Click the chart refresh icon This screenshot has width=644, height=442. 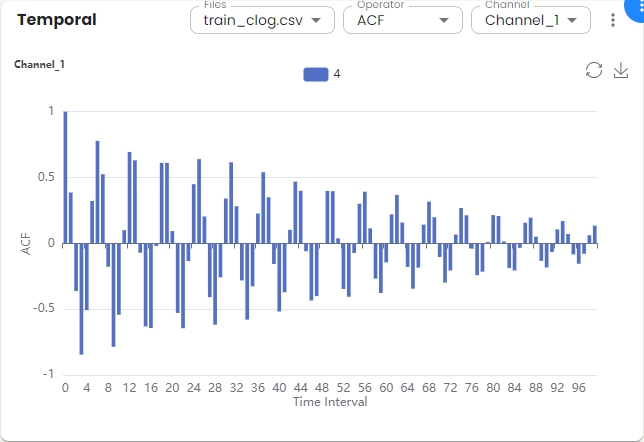pyautogui.click(x=594, y=70)
